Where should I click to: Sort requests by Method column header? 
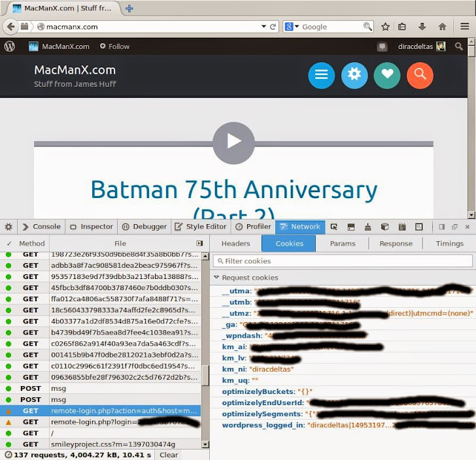[31, 243]
